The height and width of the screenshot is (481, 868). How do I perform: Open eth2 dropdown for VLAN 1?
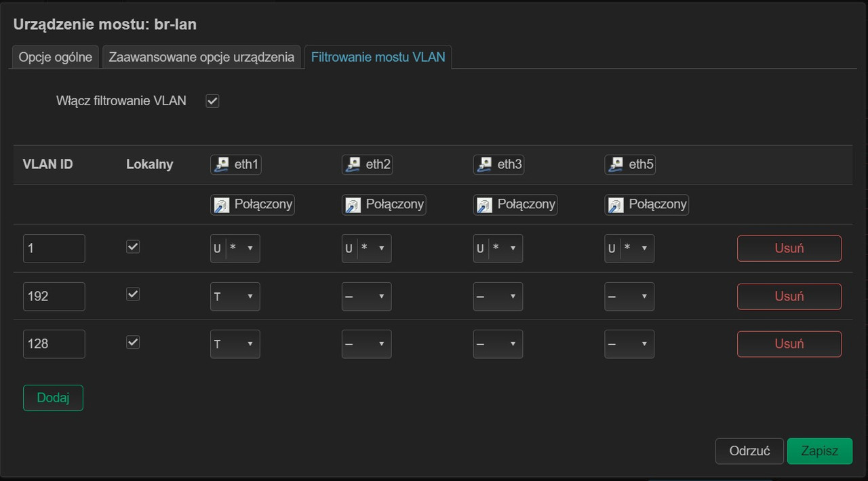367,248
